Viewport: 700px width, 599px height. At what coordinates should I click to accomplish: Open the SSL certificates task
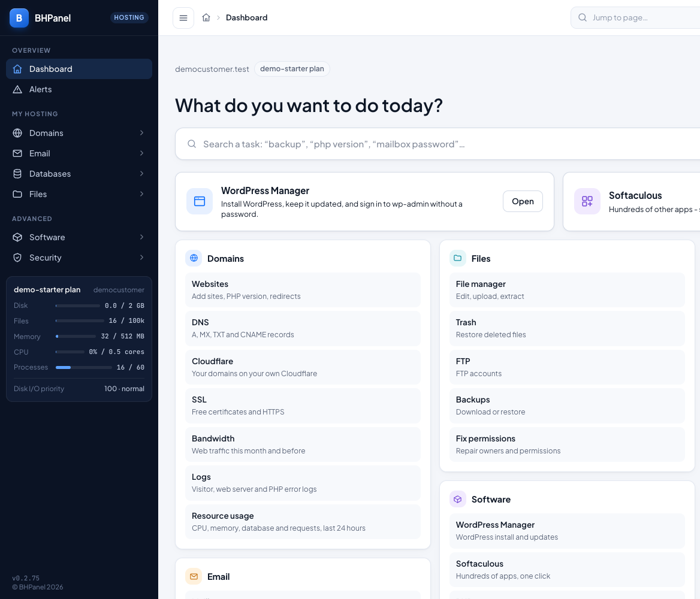[303, 406]
